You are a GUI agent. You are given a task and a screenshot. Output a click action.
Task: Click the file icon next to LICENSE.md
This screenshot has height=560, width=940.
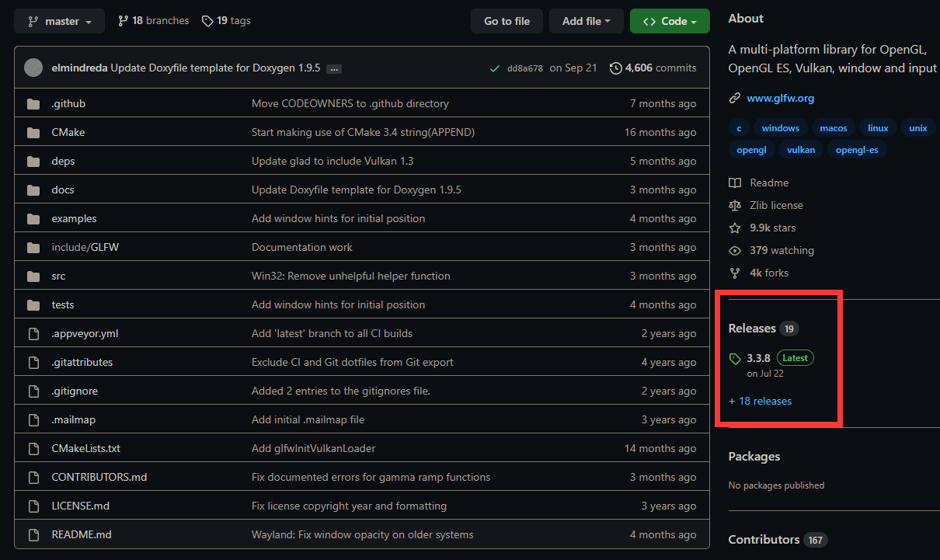point(33,506)
